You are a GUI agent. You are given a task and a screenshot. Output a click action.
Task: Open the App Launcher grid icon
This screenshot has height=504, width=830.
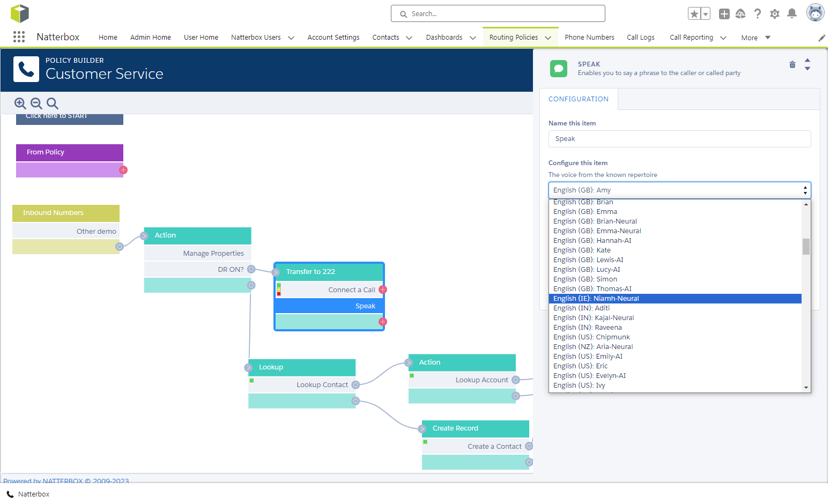pyautogui.click(x=19, y=37)
